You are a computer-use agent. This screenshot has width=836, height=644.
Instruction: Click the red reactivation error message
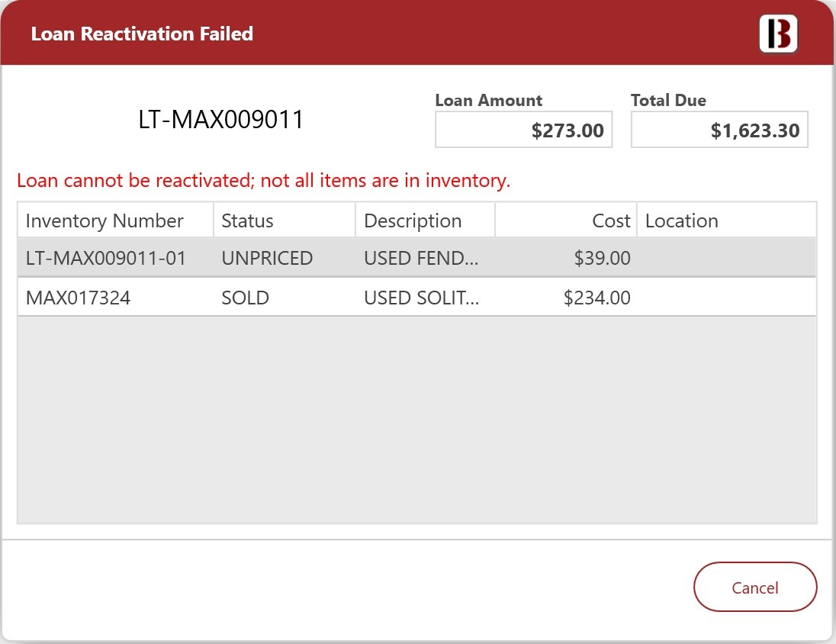pos(263,180)
